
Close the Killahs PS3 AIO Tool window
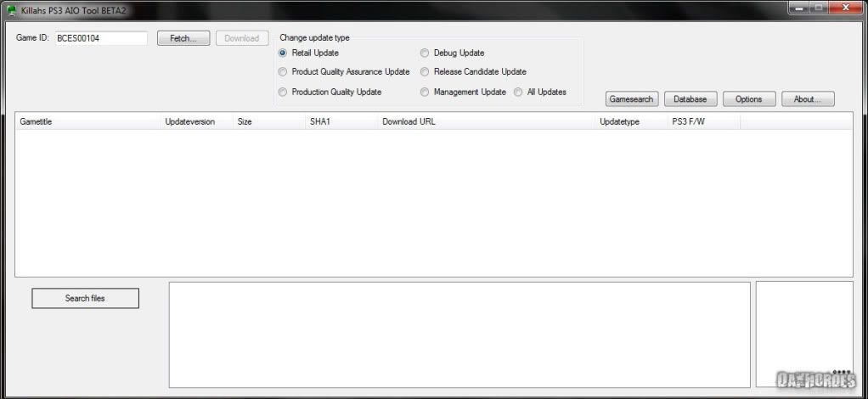click(846, 7)
